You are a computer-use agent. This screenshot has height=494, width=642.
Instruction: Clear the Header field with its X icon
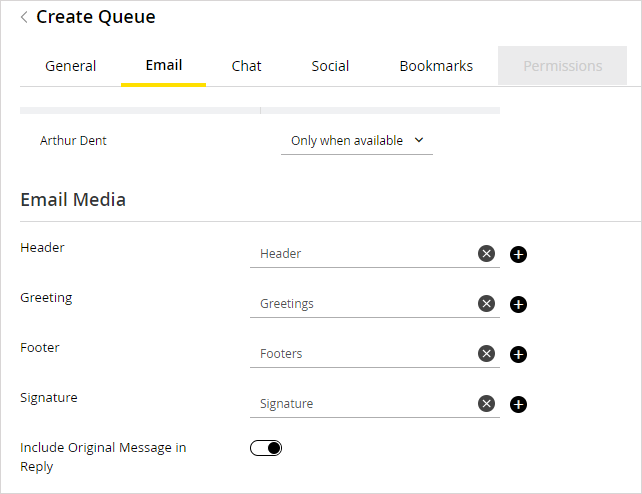click(x=486, y=254)
